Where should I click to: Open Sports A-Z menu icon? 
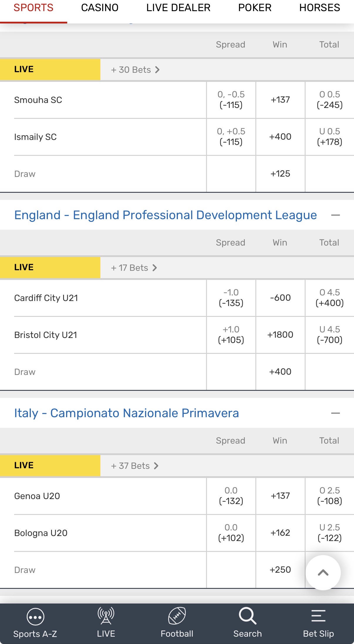(x=35, y=617)
